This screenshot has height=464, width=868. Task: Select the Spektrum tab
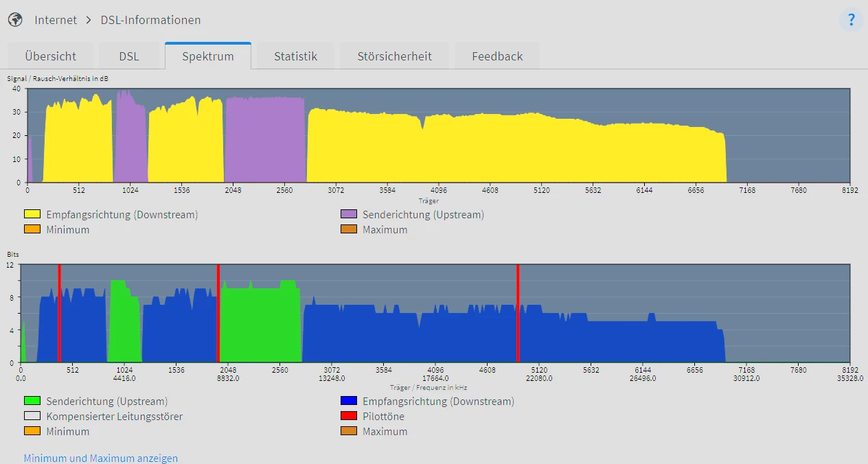pos(208,56)
